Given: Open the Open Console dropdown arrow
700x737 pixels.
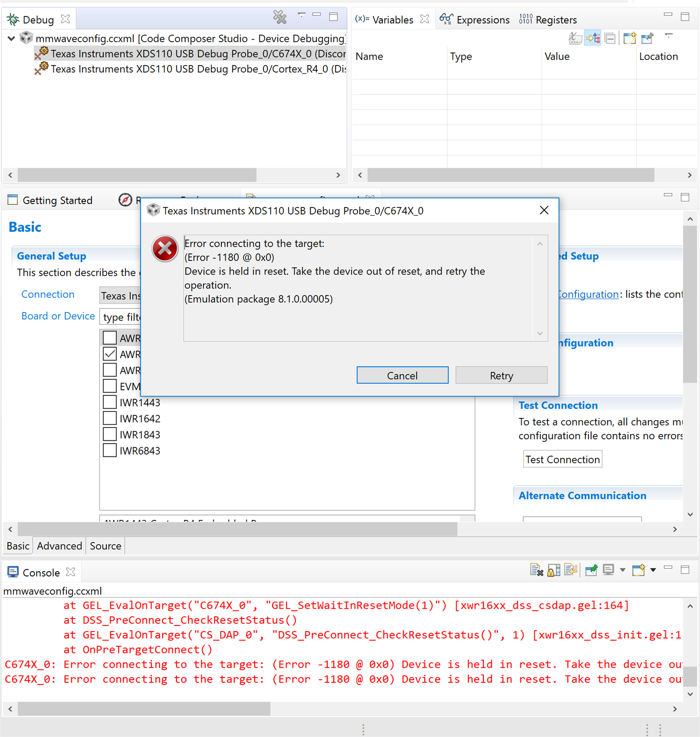Looking at the screenshot, I should click(653, 570).
